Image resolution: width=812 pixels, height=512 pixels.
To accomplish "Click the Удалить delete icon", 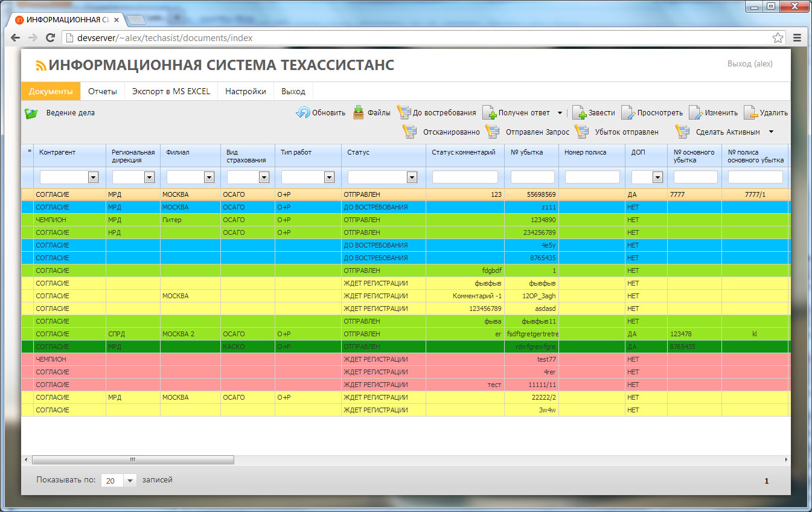I will (x=750, y=113).
